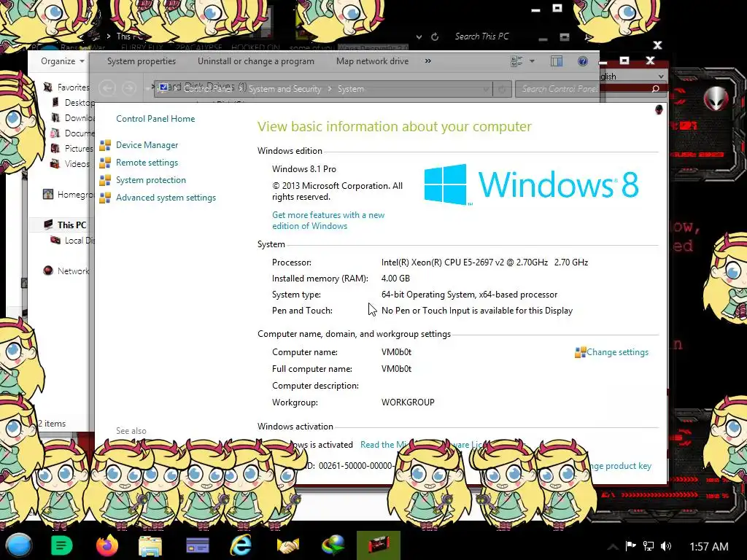The width and height of the screenshot is (747, 560).
Task: Open Action Center flag in system tray
Action: 631,545
